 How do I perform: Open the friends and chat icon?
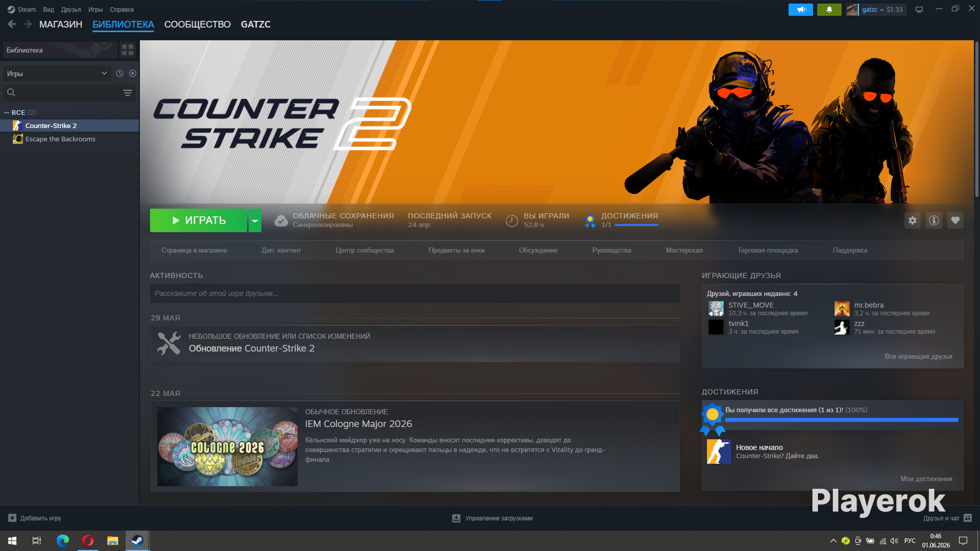coord(967,518)
